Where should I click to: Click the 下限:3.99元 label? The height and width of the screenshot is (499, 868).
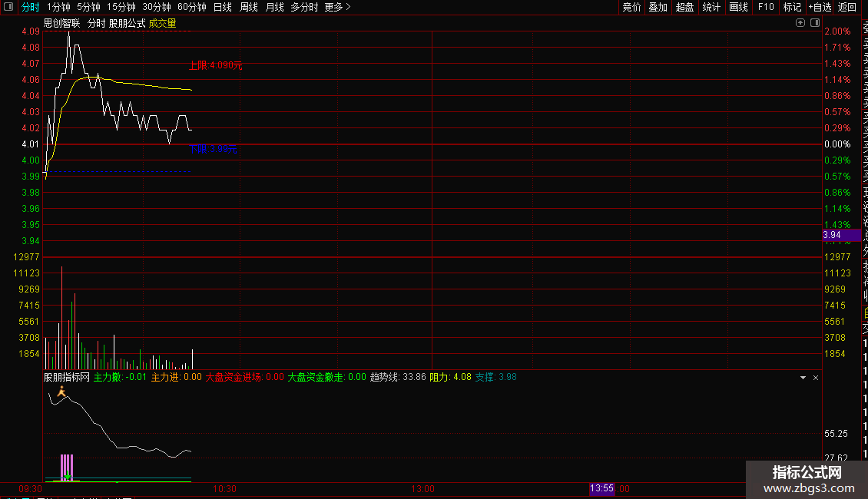point(213,149)
